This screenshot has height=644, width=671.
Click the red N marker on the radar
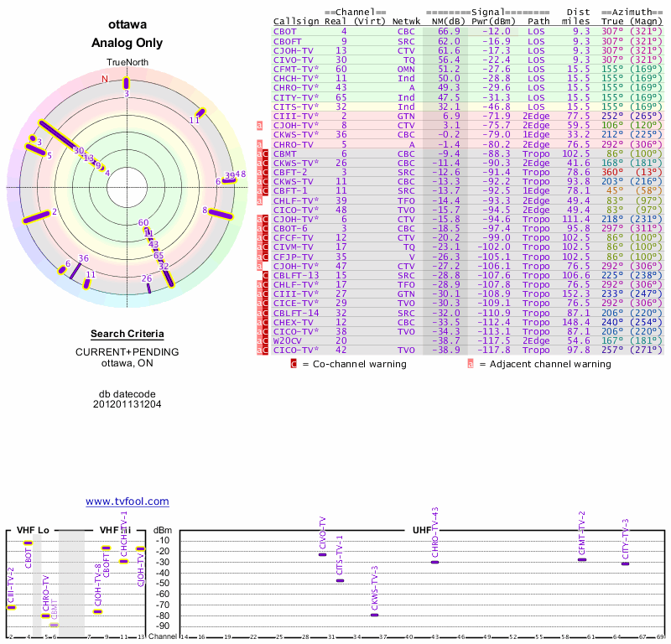(105, 79)
